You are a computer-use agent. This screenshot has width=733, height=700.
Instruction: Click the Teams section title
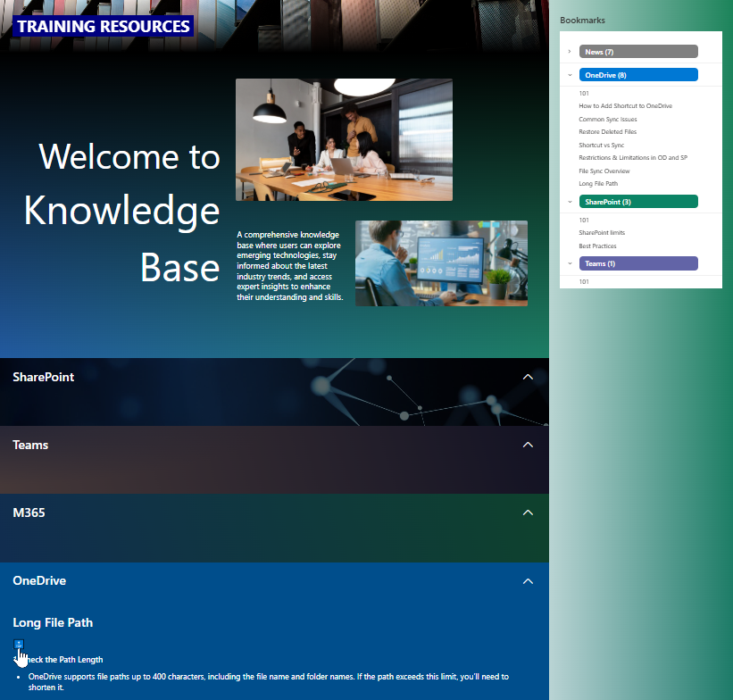[x=30, y=445]
